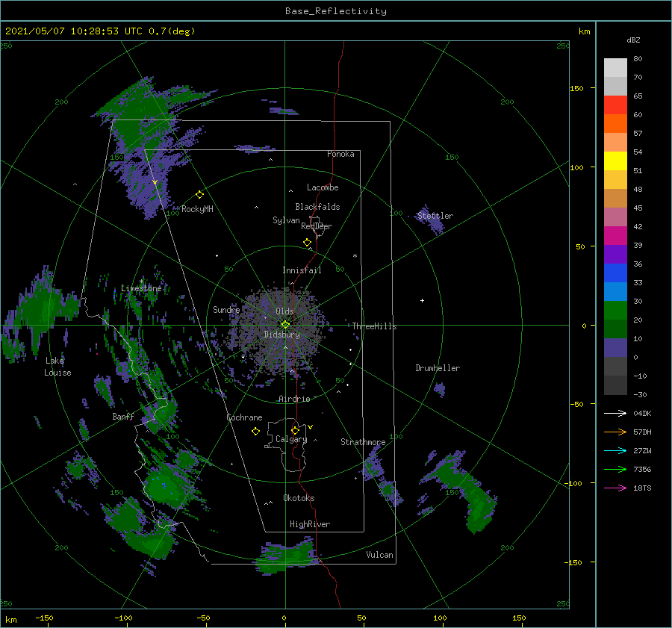672x628 pixels.
Task: Select the red 65 dBZ color swatch
Action: coord(615,105)
